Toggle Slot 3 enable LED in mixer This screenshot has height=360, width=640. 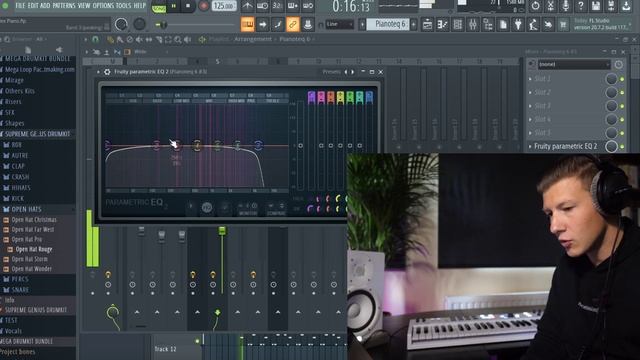click(x=622, y=106)
